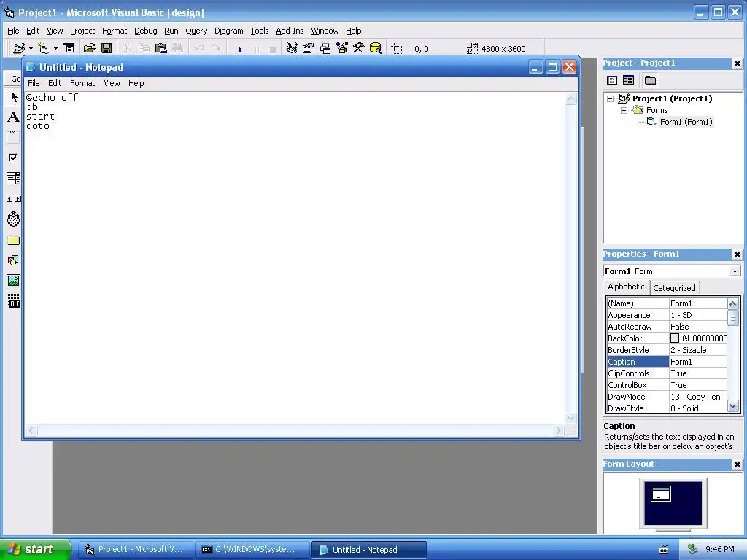747x560 pixels.
Task: Open Visual Basic Project menu
Action: coord(82,31)
